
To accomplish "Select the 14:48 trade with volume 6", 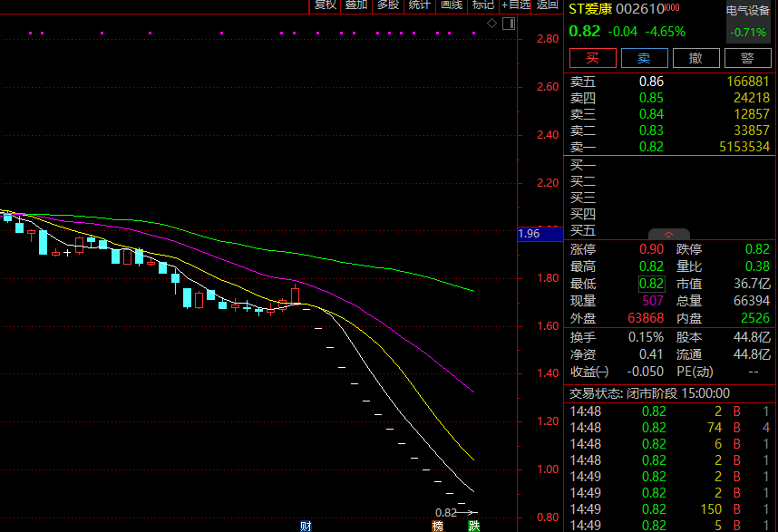I will (670, 444).
